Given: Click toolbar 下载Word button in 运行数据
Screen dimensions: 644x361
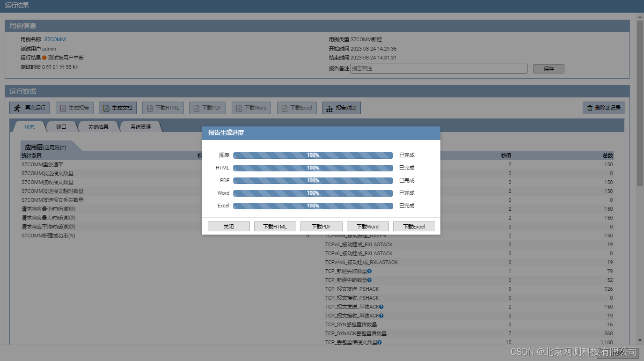Looking at the screenshot, I should (251, 108).
